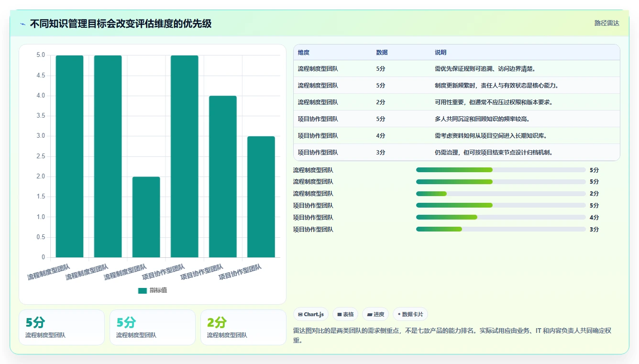Click the footnote paragraph starting with 雷达图对比的是
This screenshot has width=639, height=364.
tap(452, 335)
